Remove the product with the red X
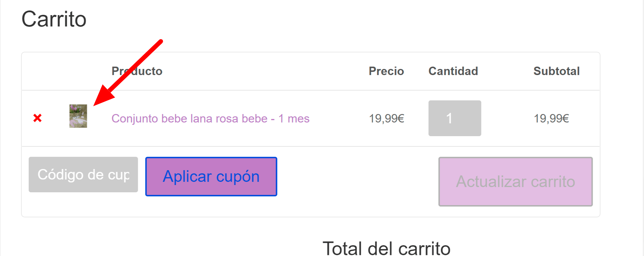Viewport: 644px width, 256px height. point(37,118)
